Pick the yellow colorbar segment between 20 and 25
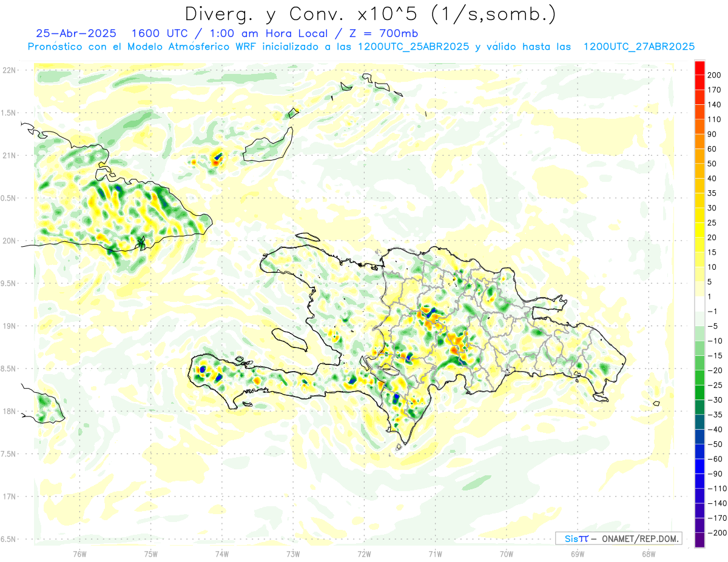728x562 pixels. tap(699, 230)
